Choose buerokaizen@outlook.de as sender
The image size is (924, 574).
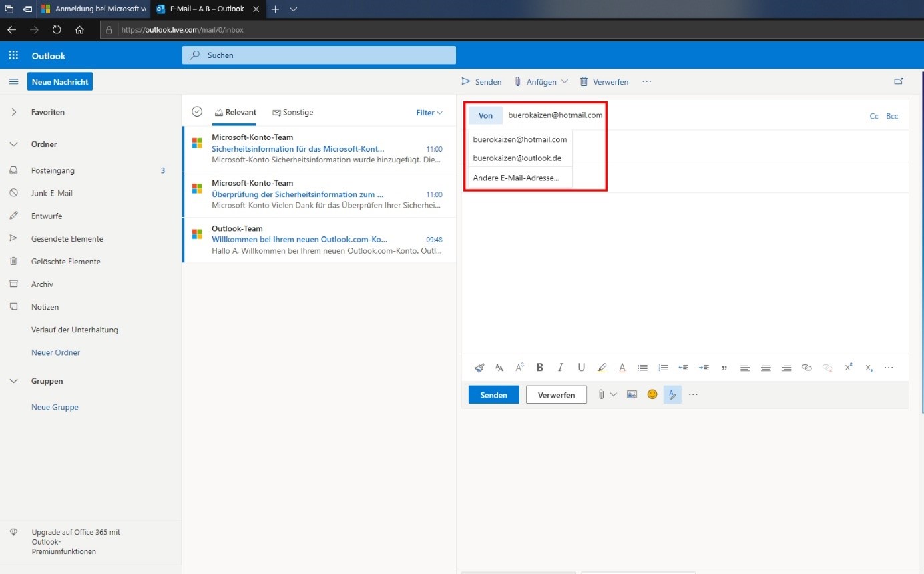coord(520,158)
